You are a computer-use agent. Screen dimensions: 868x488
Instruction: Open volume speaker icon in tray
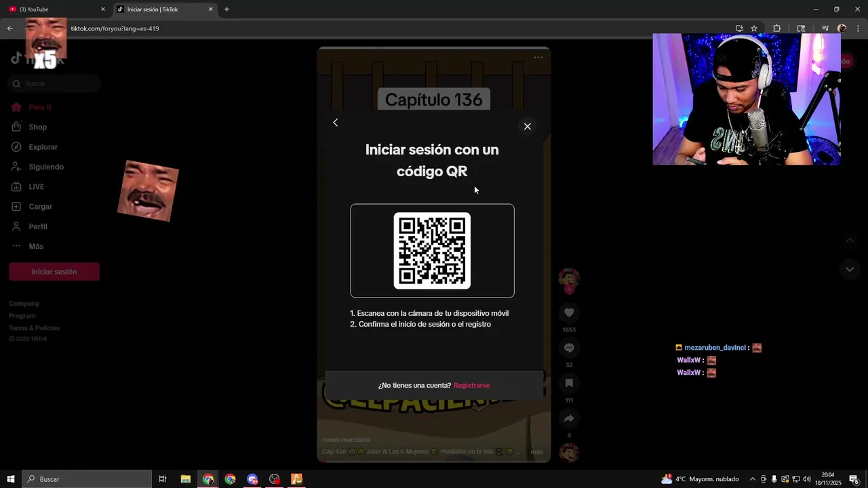point(807,479)
